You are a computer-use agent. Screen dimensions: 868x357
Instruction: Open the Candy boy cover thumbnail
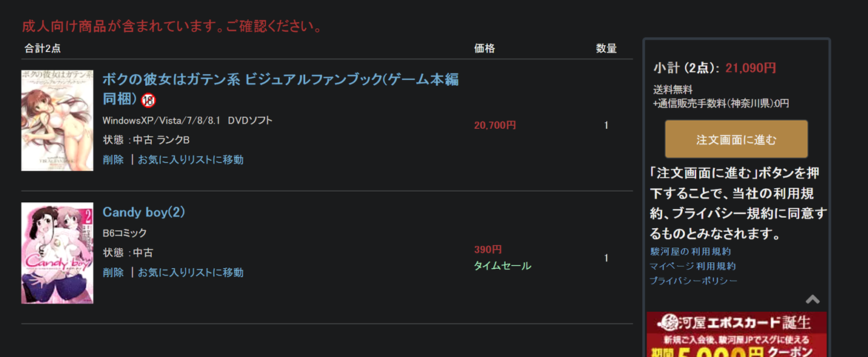click(x=57, y=253)
